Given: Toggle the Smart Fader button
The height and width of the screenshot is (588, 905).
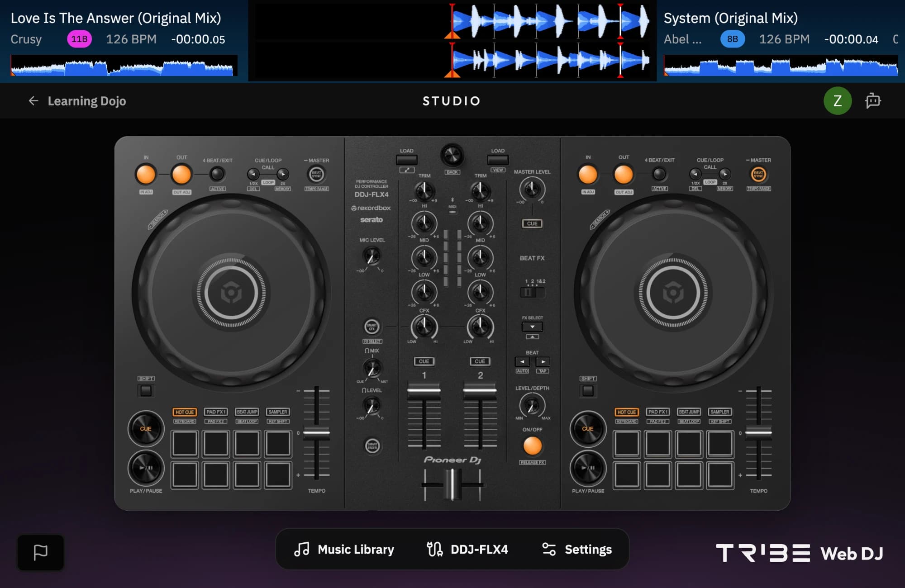Looking at the screenshot, I should (372, 446).
